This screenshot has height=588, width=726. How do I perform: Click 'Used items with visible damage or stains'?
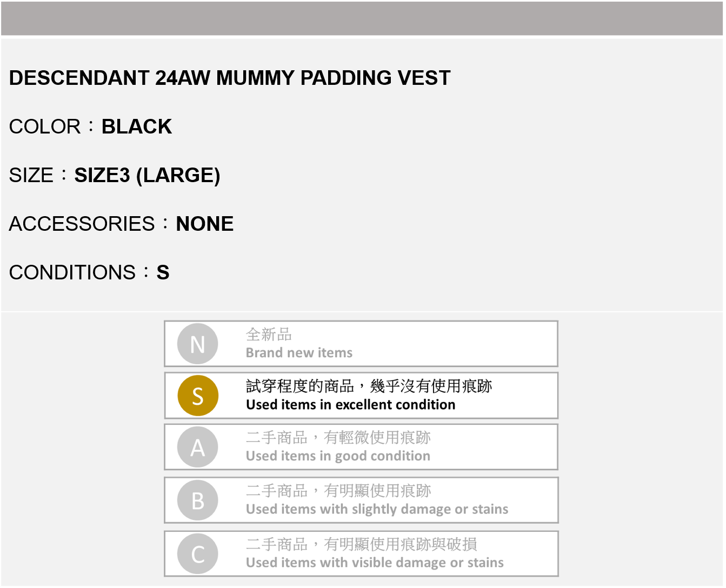coord(375,563)
